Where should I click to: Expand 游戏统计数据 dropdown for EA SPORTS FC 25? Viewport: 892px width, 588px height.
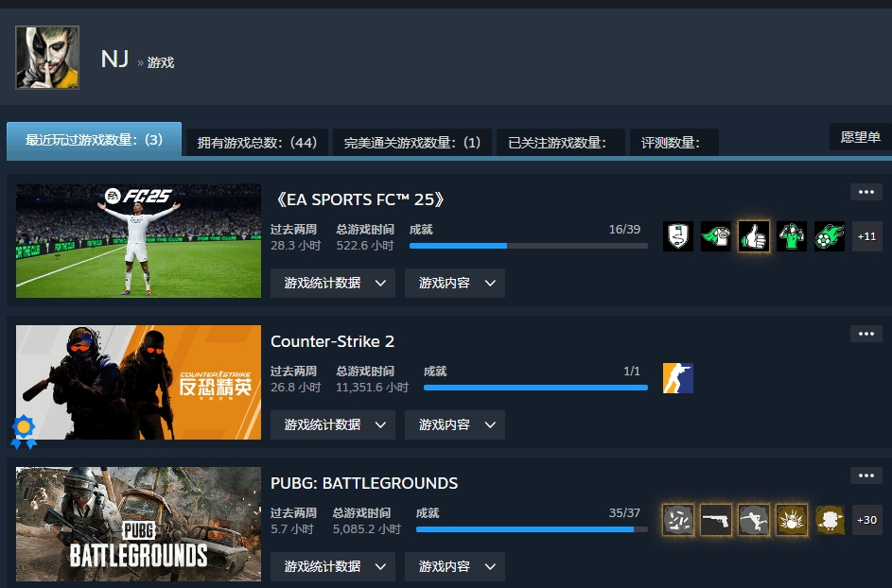coord(333,284)
